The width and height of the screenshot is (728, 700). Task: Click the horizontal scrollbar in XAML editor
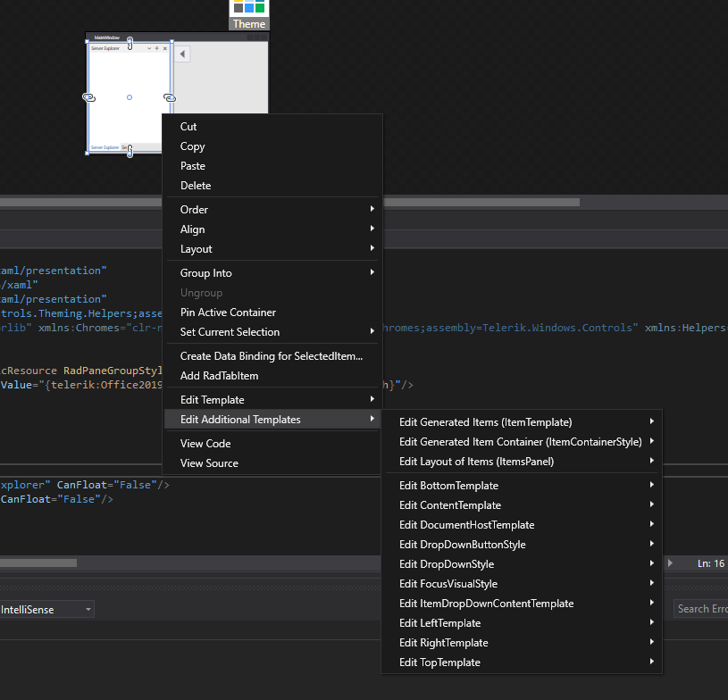coord(38,562)
